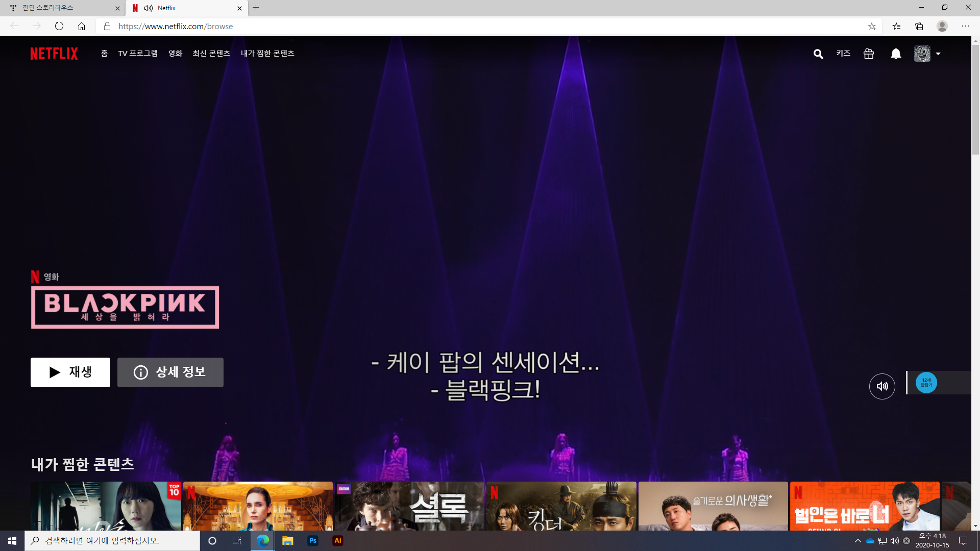This screenshot has width=980, height=551.
Task: Add page to favorites star
Action: pyautogui.click(x=872, y=26)
